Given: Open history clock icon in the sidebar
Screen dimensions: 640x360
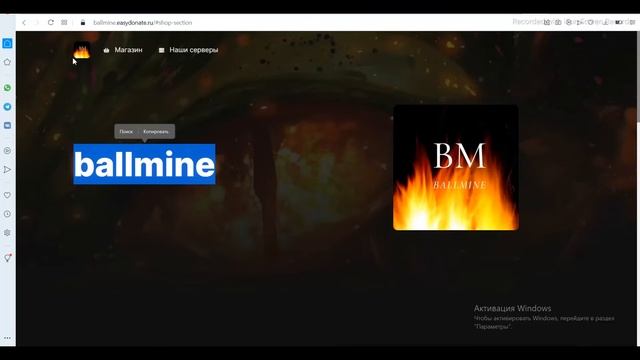Looking at the screenshot, I should (7, 214).
